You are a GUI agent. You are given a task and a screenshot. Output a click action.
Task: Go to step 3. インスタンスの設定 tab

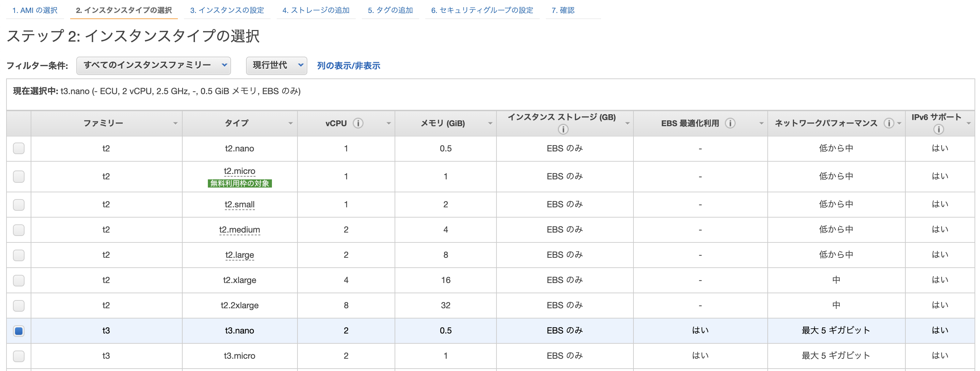click(227, 10)
